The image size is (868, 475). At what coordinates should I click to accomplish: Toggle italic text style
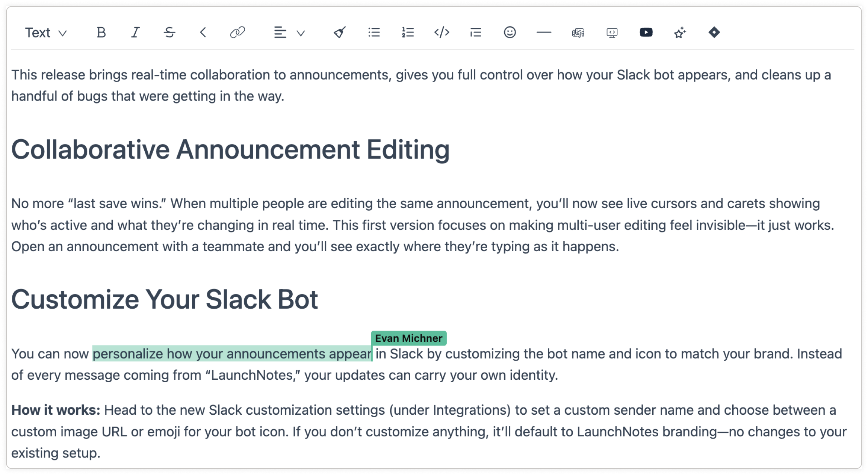[x=135, y=33]
